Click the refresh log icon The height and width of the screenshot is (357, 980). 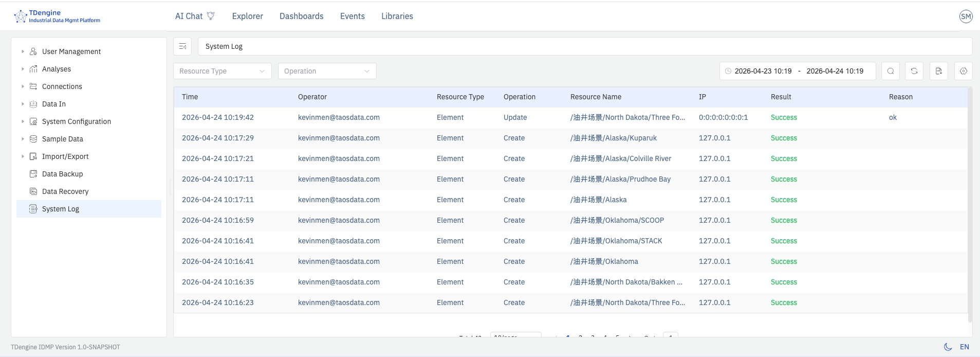click(x=914, y=71)
